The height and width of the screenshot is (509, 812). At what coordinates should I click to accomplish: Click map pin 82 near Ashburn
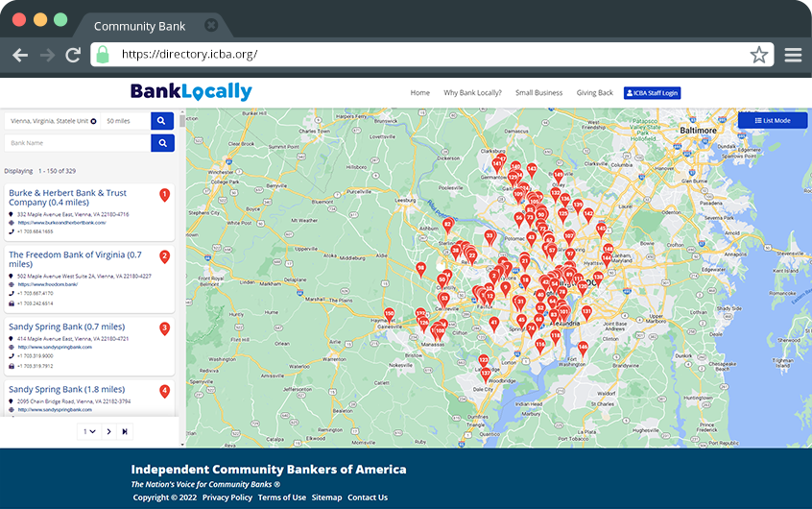[x=448, y=226]
